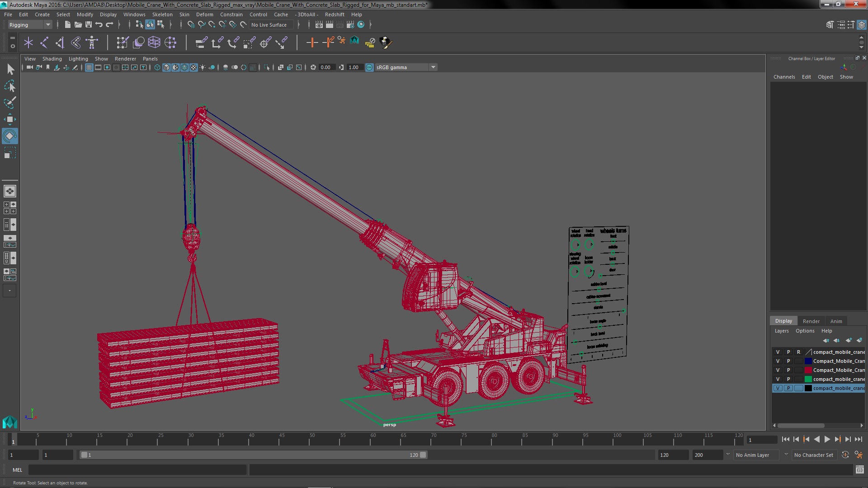Jump to end of playback range
Screen dimensions: 868x488
(858, 439)
